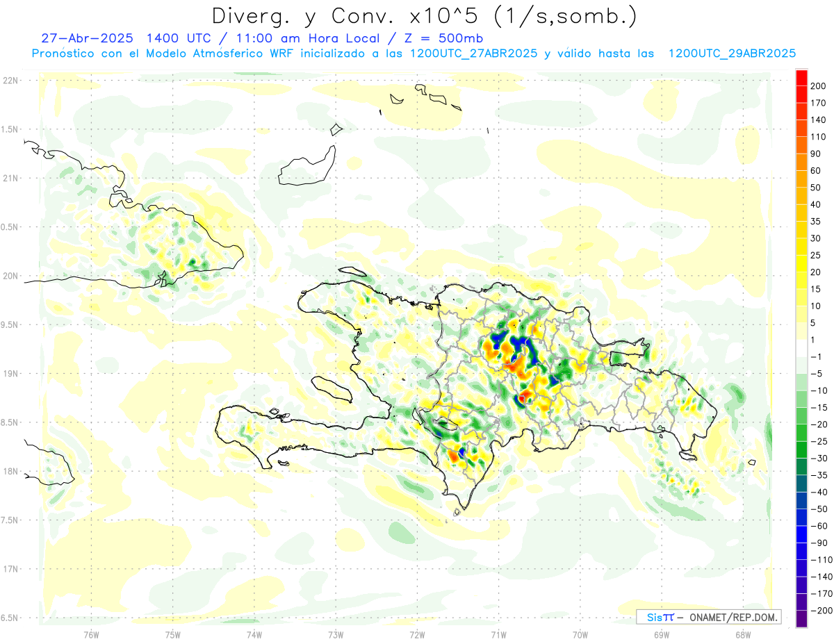Click the "70W" longitude label
The height and width of the screenshot is (644, 834).
pyautogui.click(x=580, y=634)
